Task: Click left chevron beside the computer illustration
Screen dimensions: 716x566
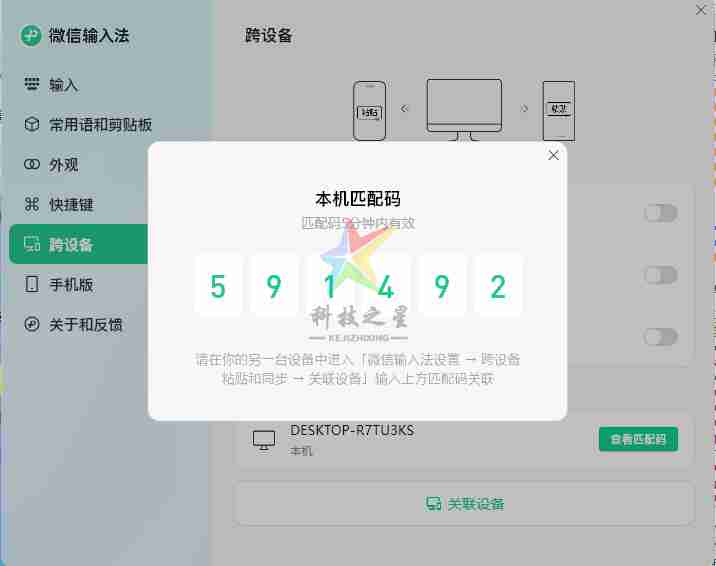Action: tap(405, 108)
